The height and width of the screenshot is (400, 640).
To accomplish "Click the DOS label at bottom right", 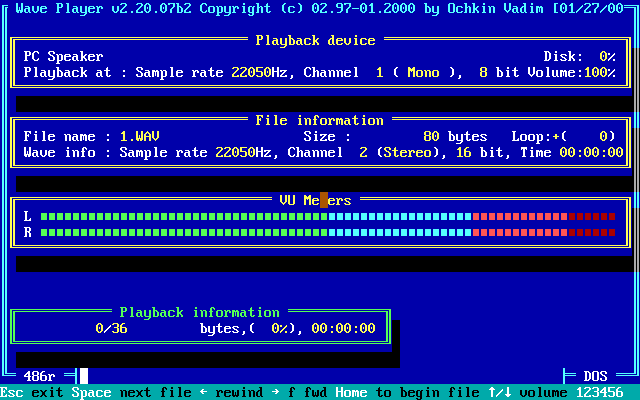I will pyautogui.click(x=595, y=376).
